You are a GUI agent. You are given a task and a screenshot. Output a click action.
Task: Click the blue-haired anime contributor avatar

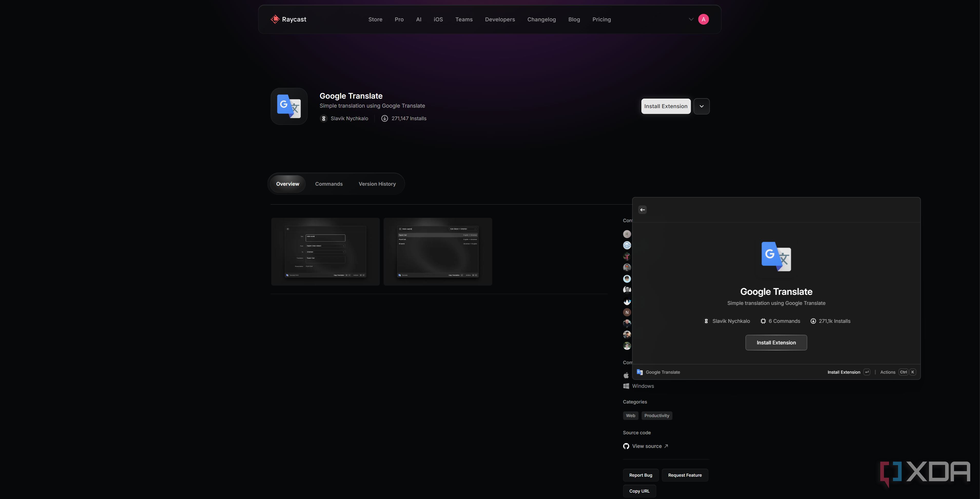coord(627,301)
